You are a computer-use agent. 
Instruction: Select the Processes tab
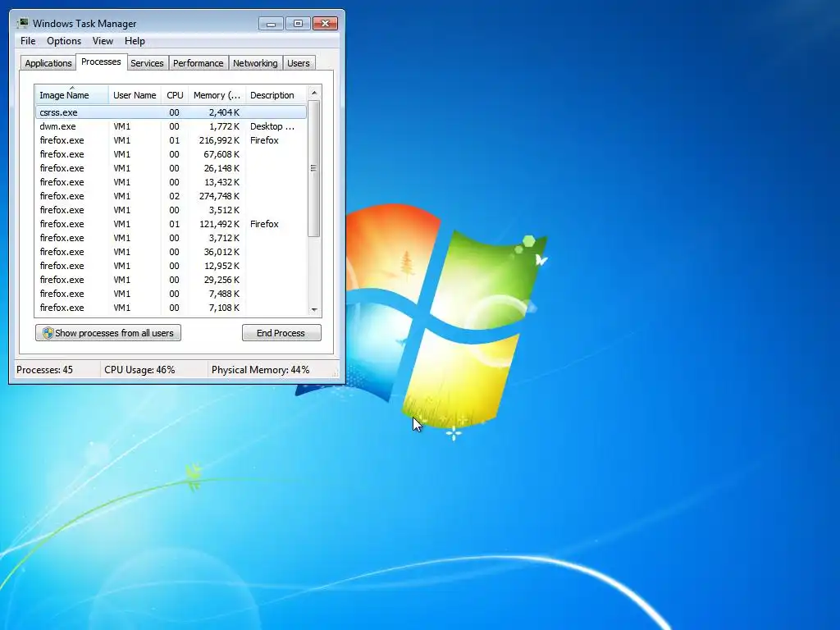101,62
